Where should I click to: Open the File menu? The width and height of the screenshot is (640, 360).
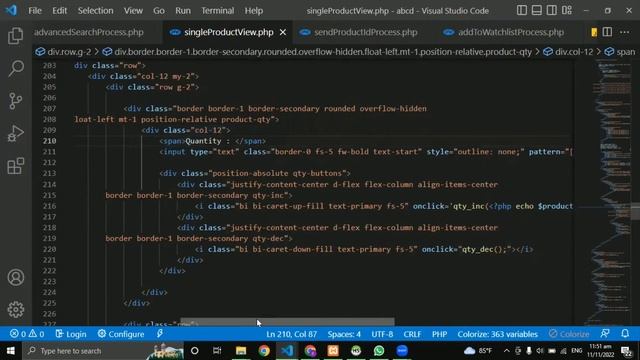coord(35,11)
